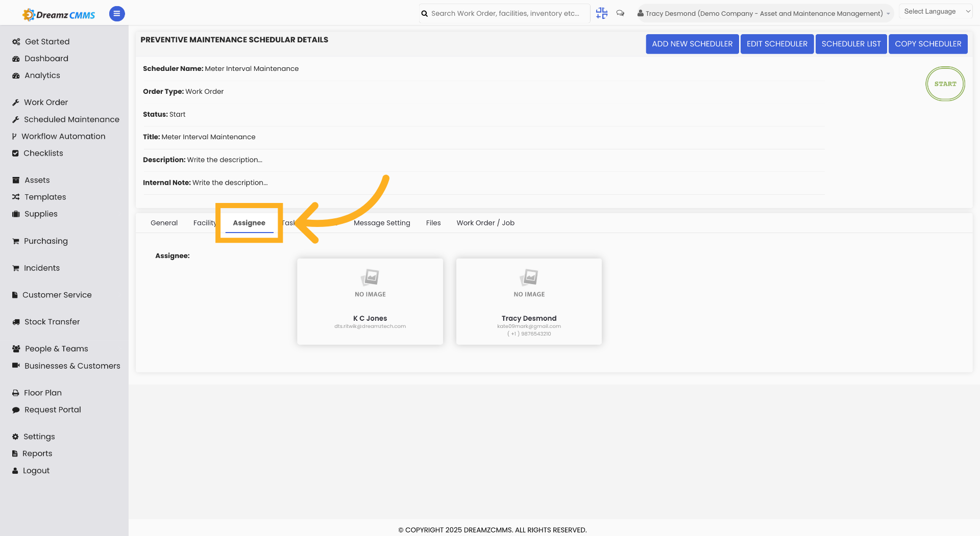The width and height of the screenshot is (980, 536).
Task: Click the Stock Transfer truck icon
Action: 16,322
